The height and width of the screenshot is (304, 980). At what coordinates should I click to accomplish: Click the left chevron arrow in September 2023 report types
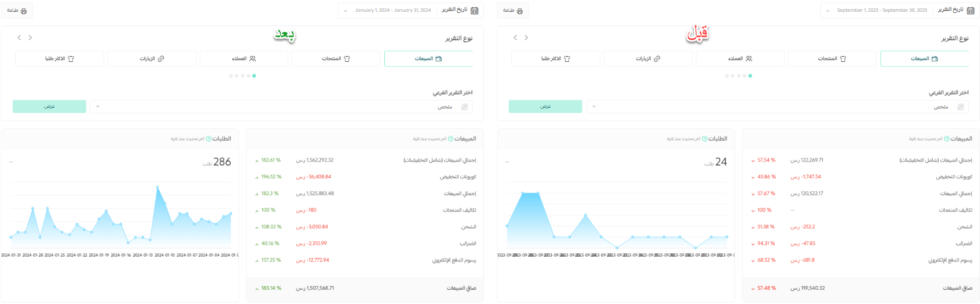[x=516, y=37]
